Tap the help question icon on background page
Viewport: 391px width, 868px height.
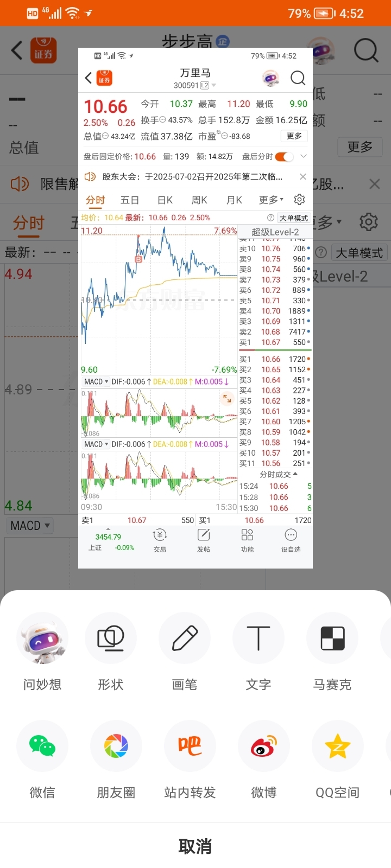321,252
